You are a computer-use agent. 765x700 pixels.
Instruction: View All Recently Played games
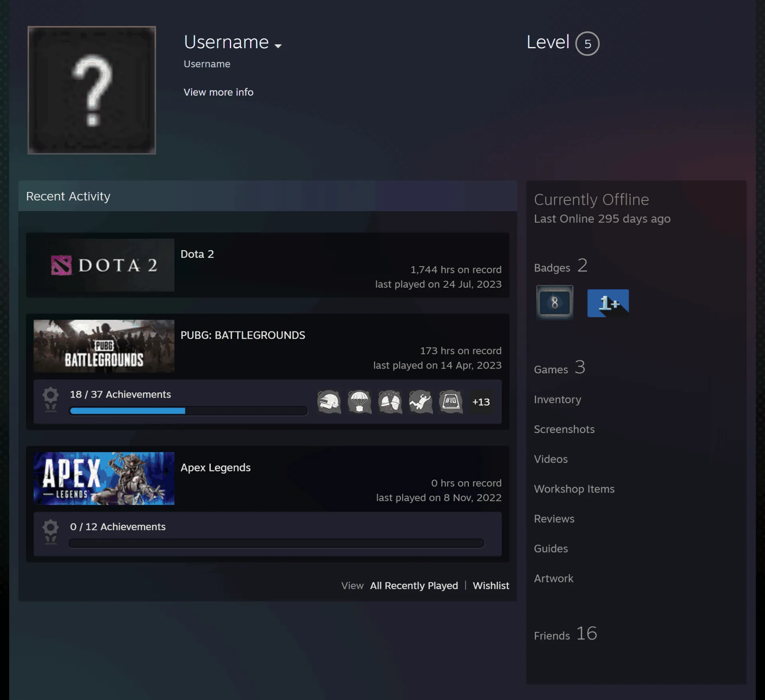(x=414, y=586)
